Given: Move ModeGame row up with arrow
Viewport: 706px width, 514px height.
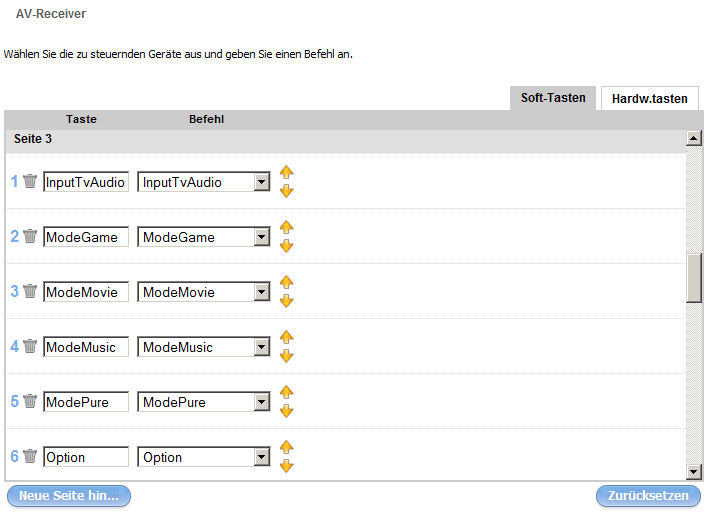Looking at the screenshot, I should click(286, 228).
